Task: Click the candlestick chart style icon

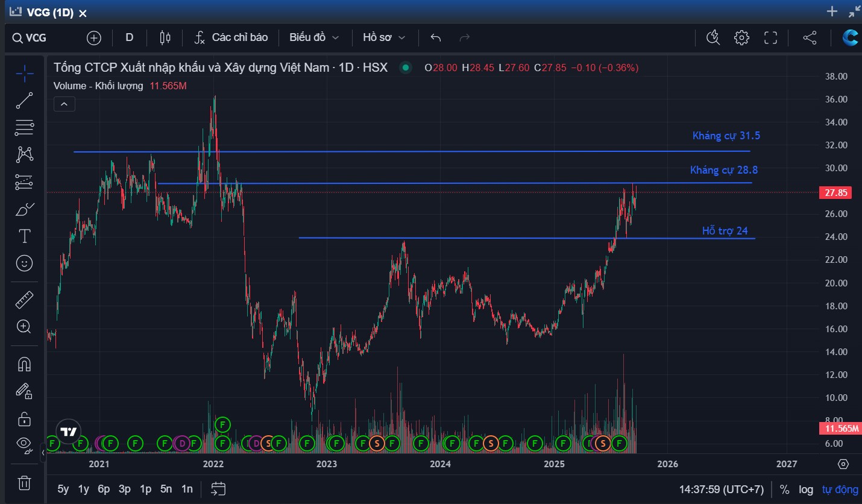Action: pos(165,37)
